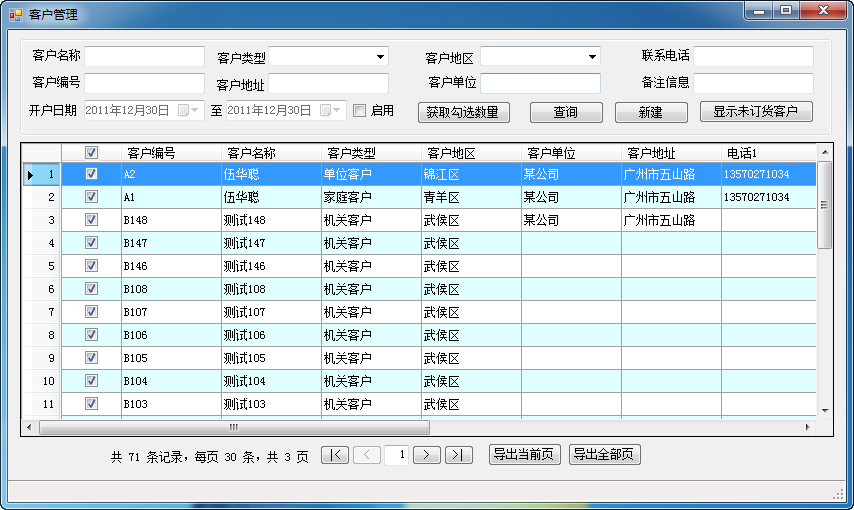Select cell B104 in 客户编号 column
Screen dimensions: 854x510
tap(171, 380)
